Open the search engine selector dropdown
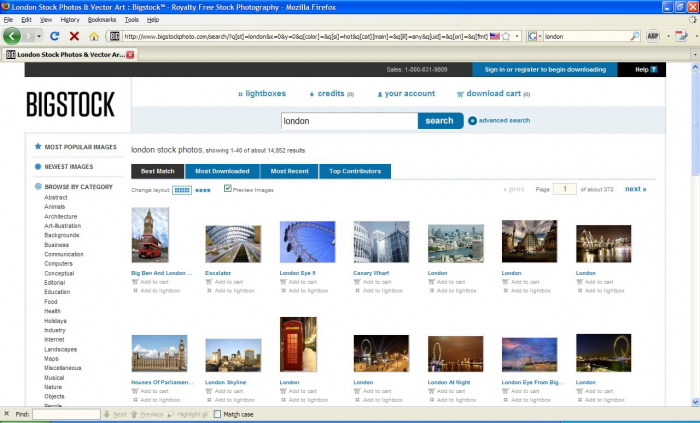This screenshot has width=700, height=423. pos(540,37)
